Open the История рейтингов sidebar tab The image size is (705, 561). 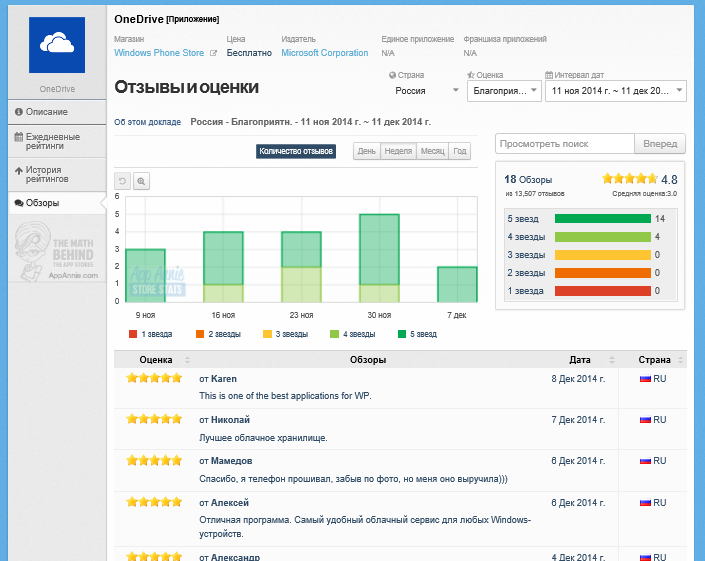point(57,174)
